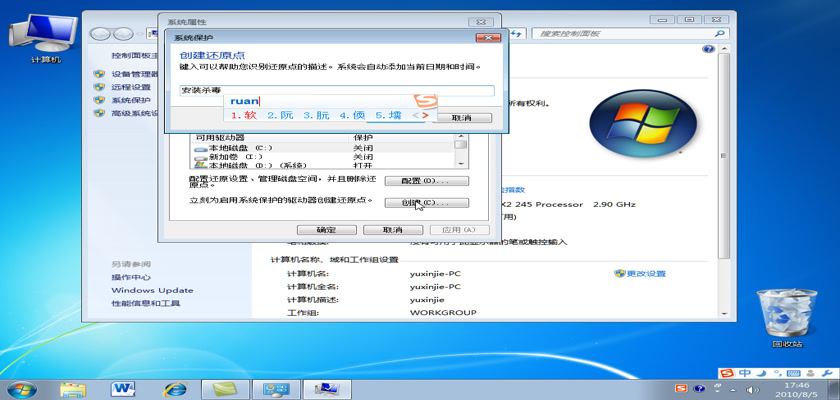Open Windows Explorer folder icon on taskbar
Viewport: 840px width, 400px height.
(x=73, y=388)
